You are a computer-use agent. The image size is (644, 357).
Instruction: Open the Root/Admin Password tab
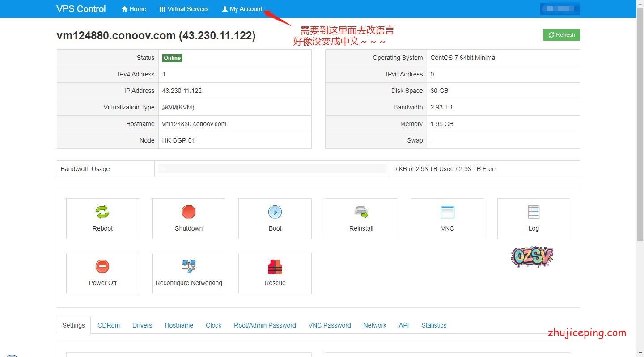[265, 325]
